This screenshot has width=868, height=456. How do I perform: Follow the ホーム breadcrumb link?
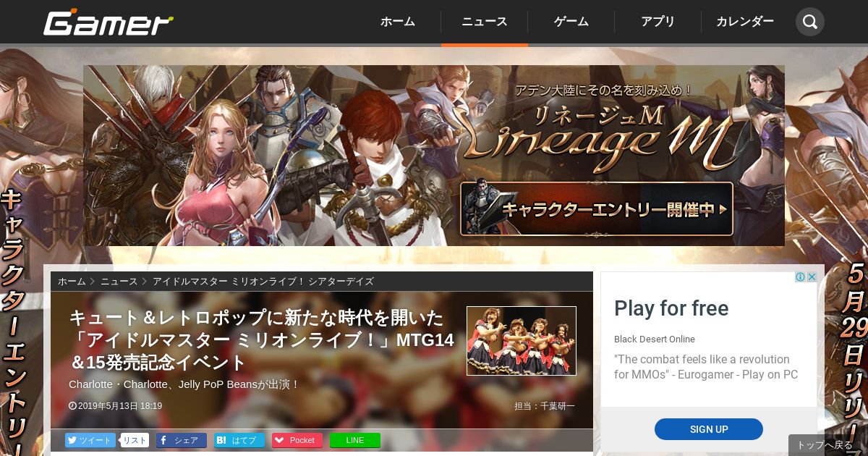72,282
